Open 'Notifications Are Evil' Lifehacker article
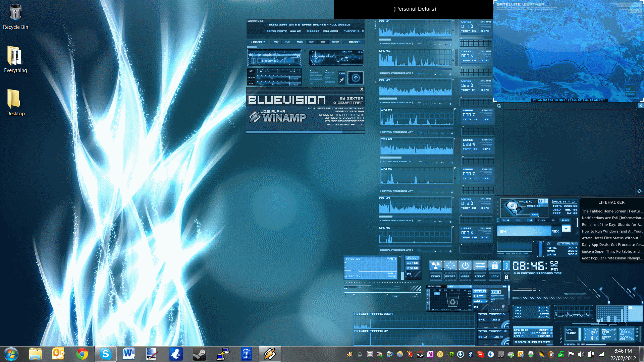The height and width of the screenshot is (362, 644). 612,218
